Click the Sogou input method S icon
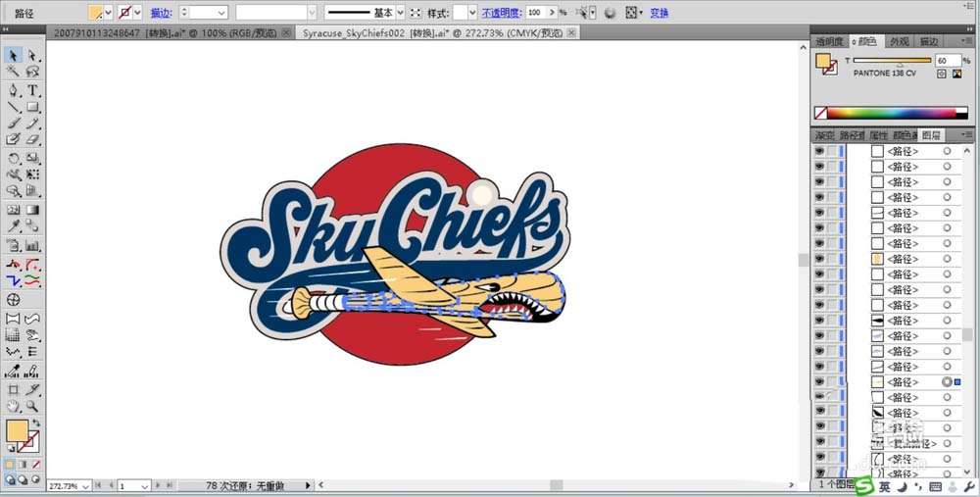This screenshot has height=497, width=980. coord(863,485)
